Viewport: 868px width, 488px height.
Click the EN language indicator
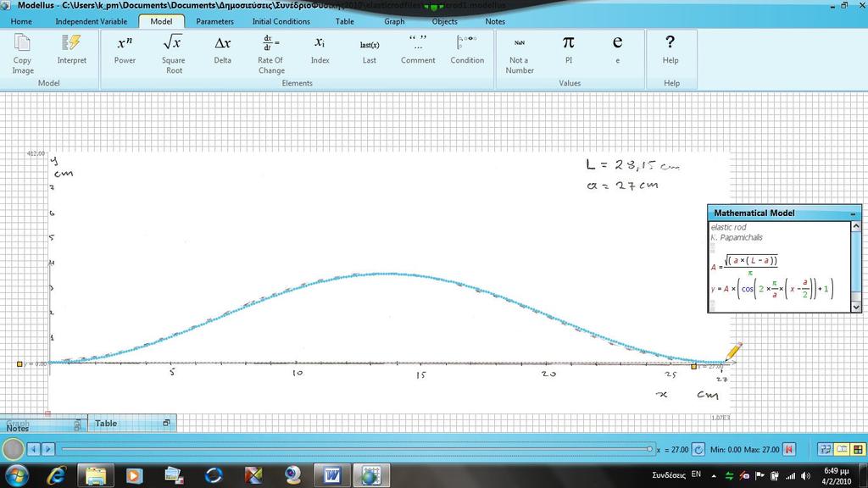697,474
